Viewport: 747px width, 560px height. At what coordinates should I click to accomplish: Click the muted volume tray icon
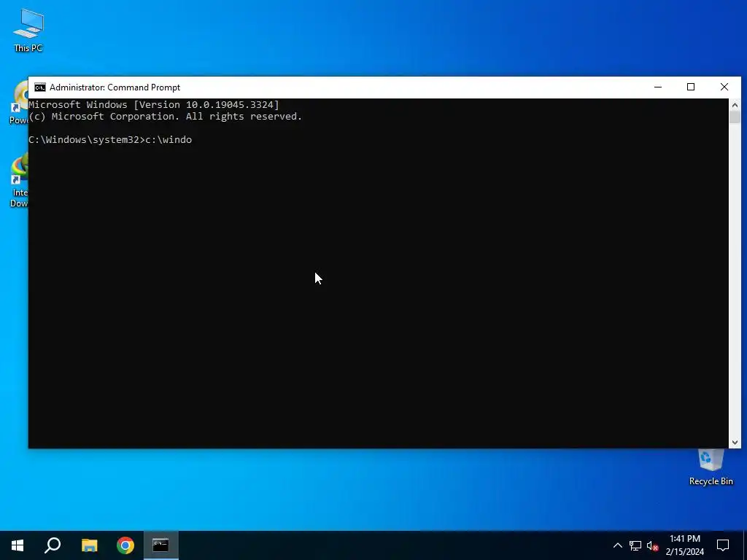(x=652, y=545)
